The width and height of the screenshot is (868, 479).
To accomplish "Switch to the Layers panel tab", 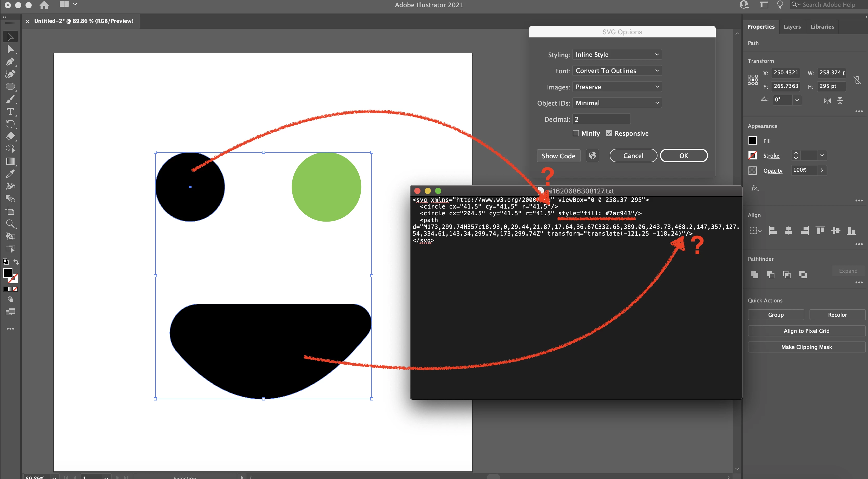I will pyautogui.click(x=792, y=27).
